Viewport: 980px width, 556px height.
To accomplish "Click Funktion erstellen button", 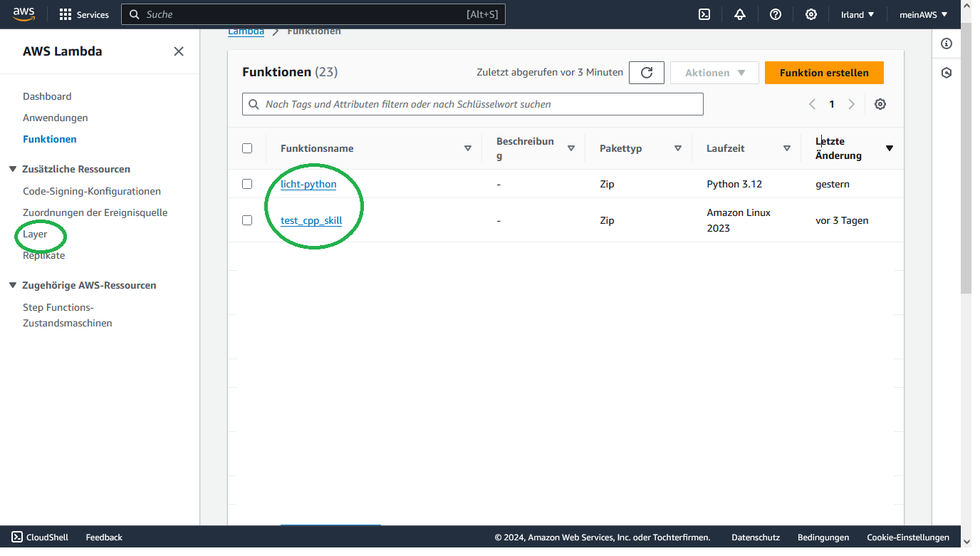I will click(x=824, y=73).
